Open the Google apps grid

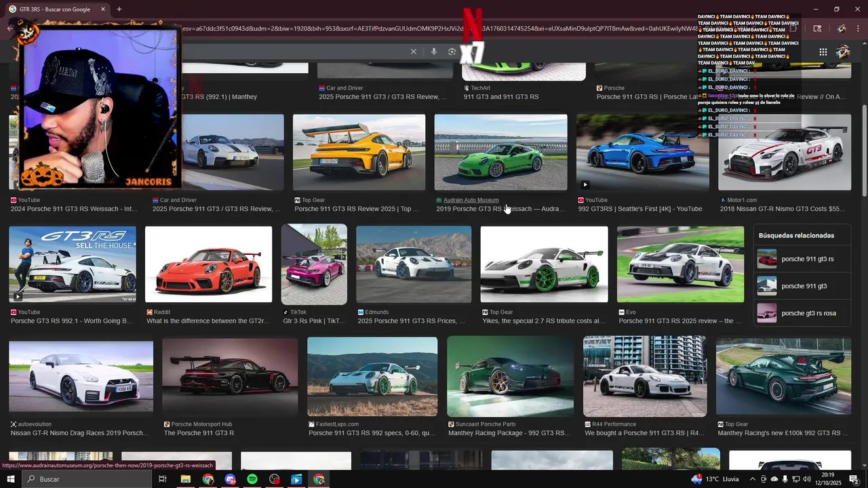(823, 52)
